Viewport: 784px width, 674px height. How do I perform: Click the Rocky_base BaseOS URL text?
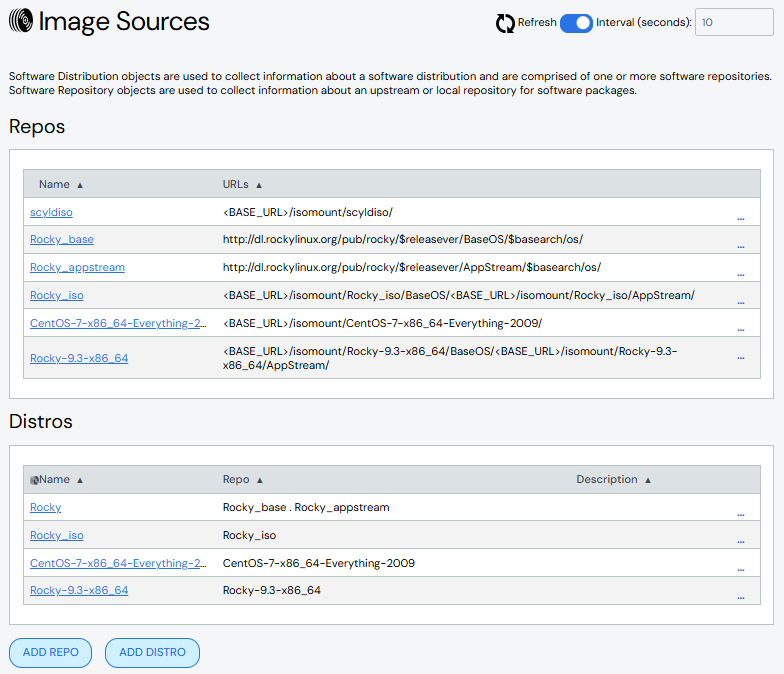pos(402,240)
